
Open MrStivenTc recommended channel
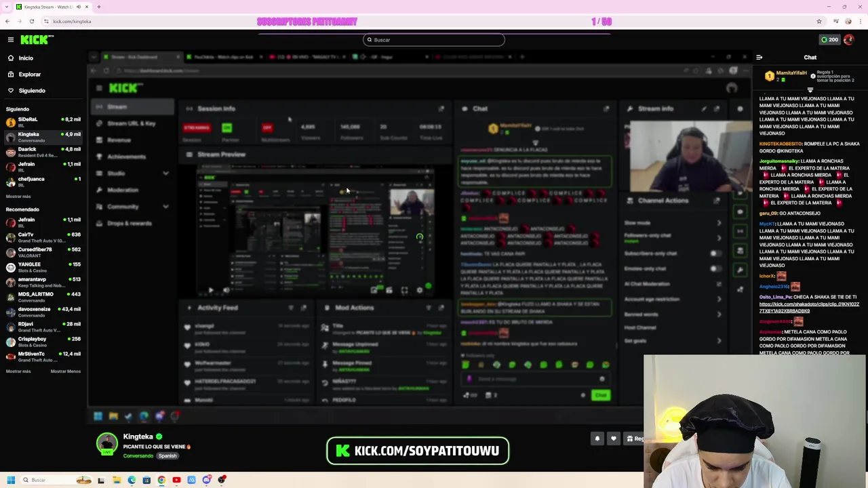point(43,357)
